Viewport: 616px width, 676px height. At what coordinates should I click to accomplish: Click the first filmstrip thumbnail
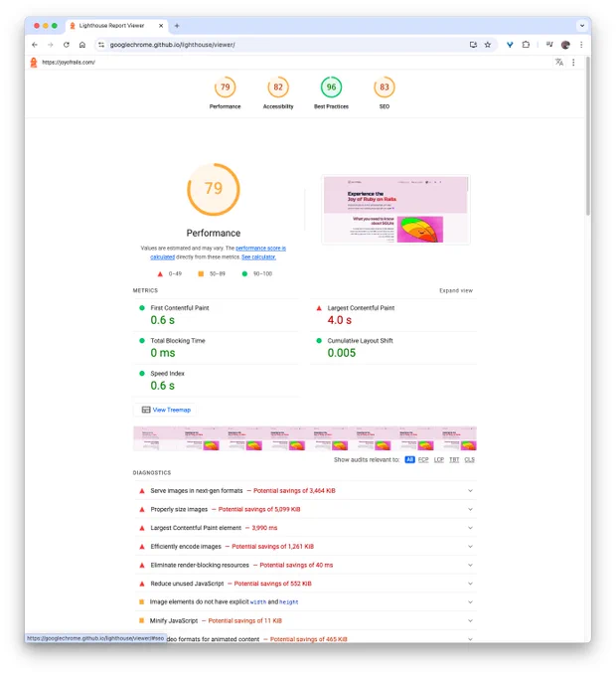click(155, 438)
